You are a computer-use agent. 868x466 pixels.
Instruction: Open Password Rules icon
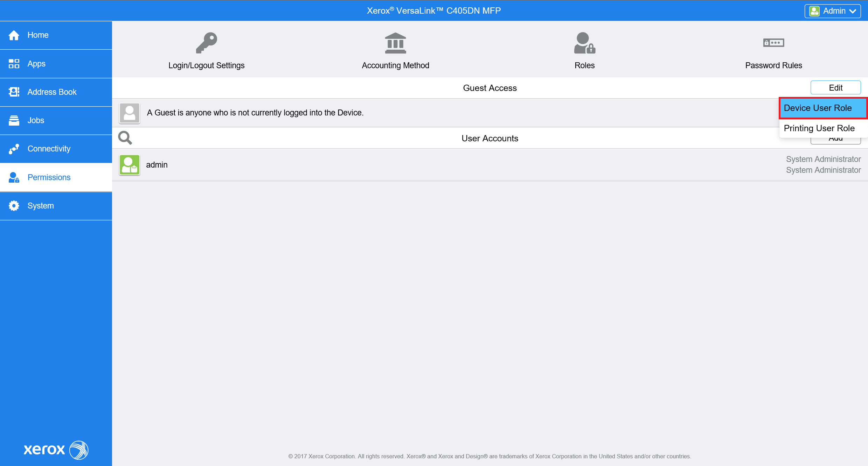(773, 43)
